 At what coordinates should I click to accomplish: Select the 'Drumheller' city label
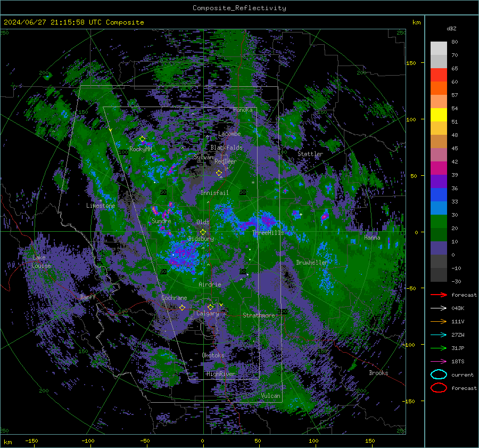(312, 263)
